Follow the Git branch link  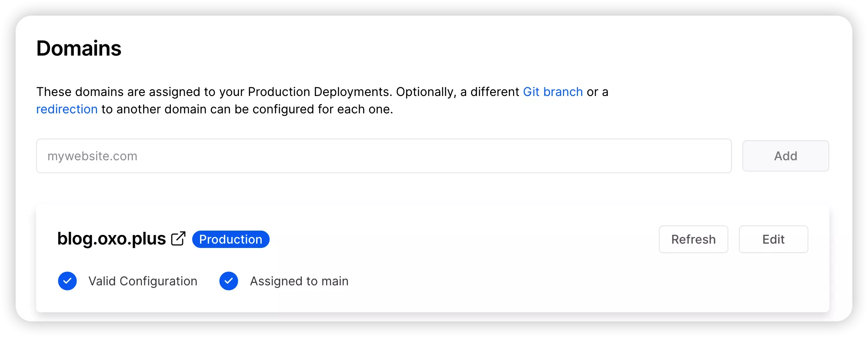[553, 92]
